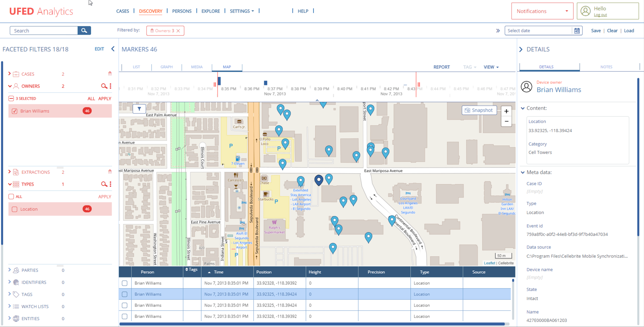644x327 pixels.
Task: Switch to the GRAPH tab
Action: click(166, 67)
